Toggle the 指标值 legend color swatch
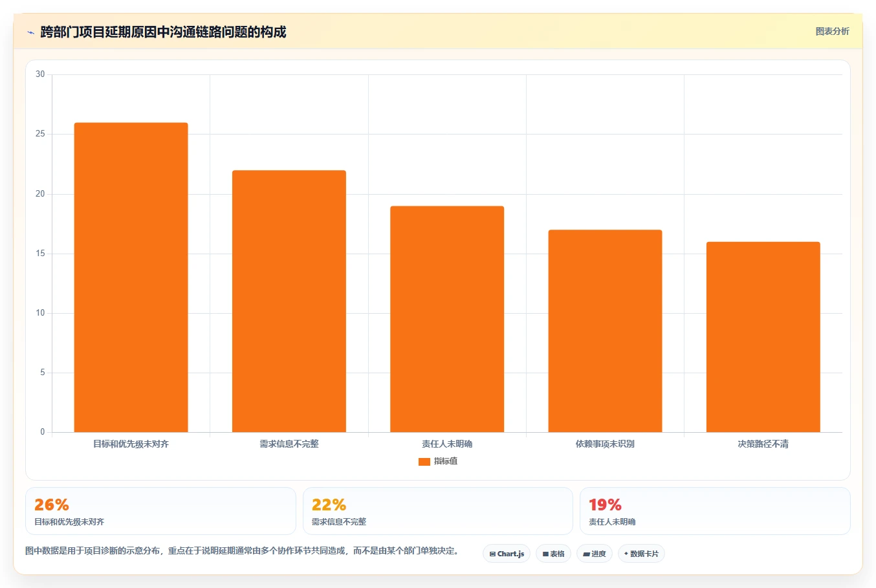Image resolution: width=876 pixels, height=588 pixels. pos(424,462)
